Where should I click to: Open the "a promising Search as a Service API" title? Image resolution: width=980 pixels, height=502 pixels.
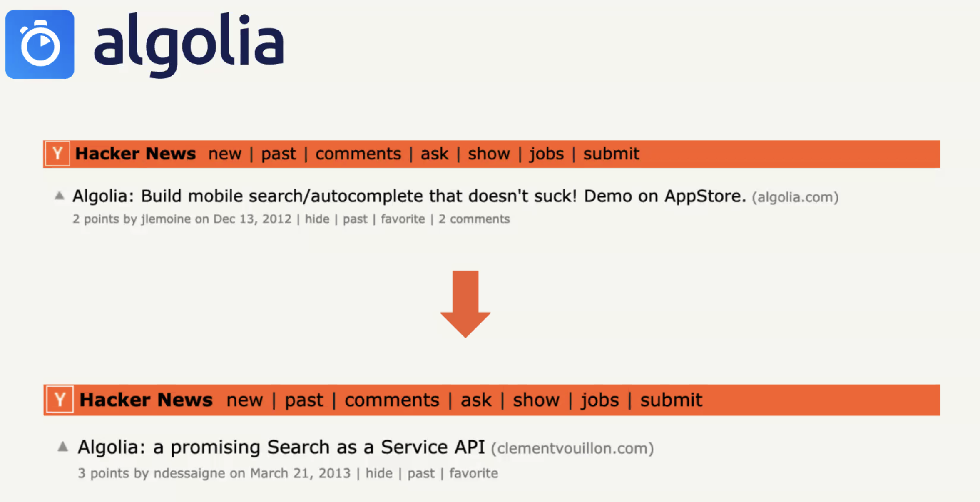[x=281, y=447]
